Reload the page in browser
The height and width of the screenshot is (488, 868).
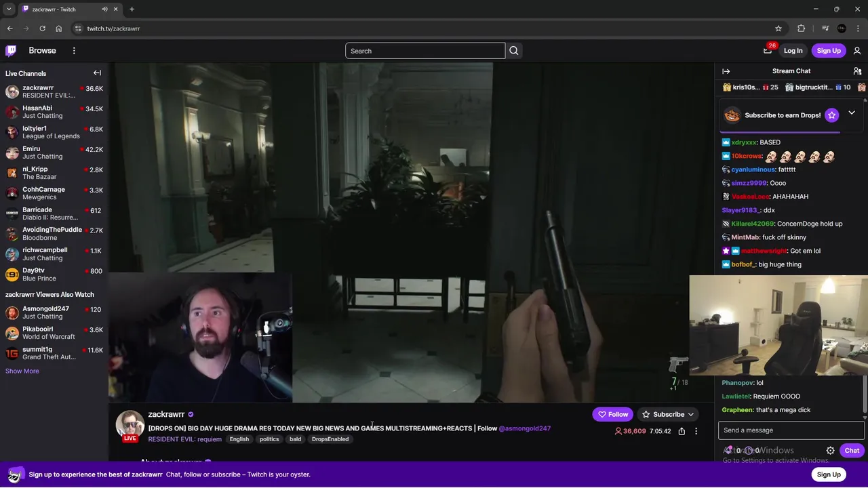42,28
